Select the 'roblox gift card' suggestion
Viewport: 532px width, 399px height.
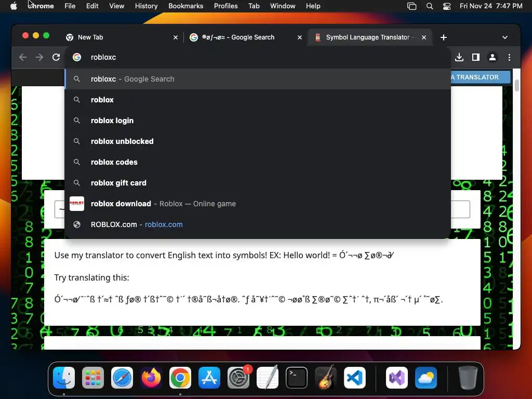258,183
